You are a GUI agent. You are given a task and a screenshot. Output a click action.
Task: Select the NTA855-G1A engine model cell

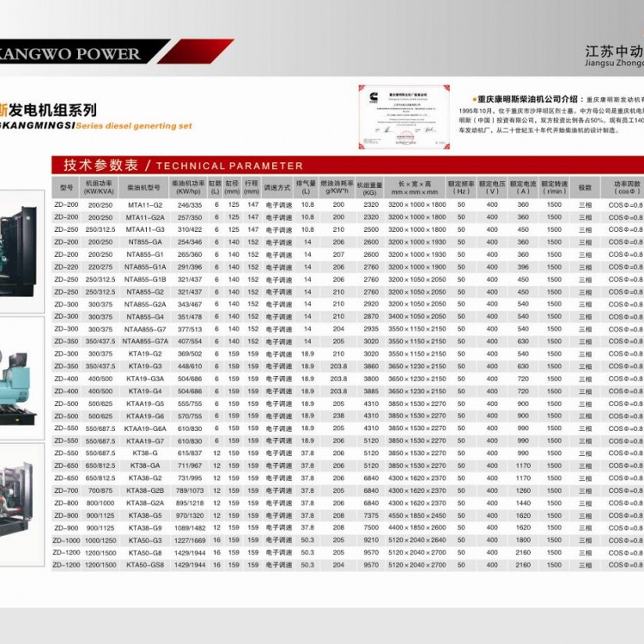pyautogui.click(x=145, y=267)
